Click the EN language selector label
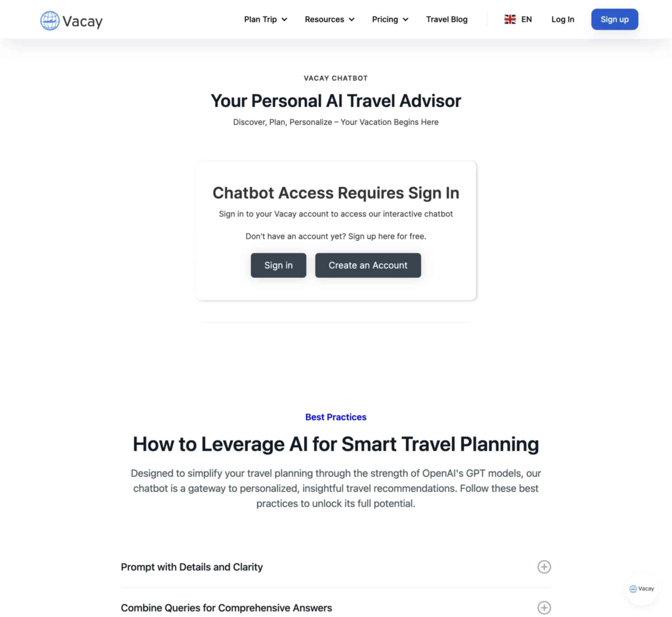The height and width of the screenshot is (617, 672). pyautogui.click(x=526, y=19)
